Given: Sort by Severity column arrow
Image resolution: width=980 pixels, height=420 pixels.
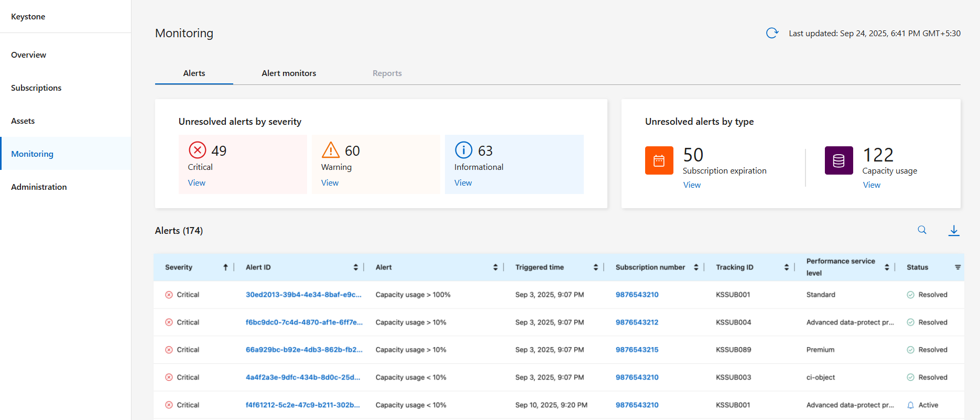Looking at the screenshot, I should (x=225, y=267).
